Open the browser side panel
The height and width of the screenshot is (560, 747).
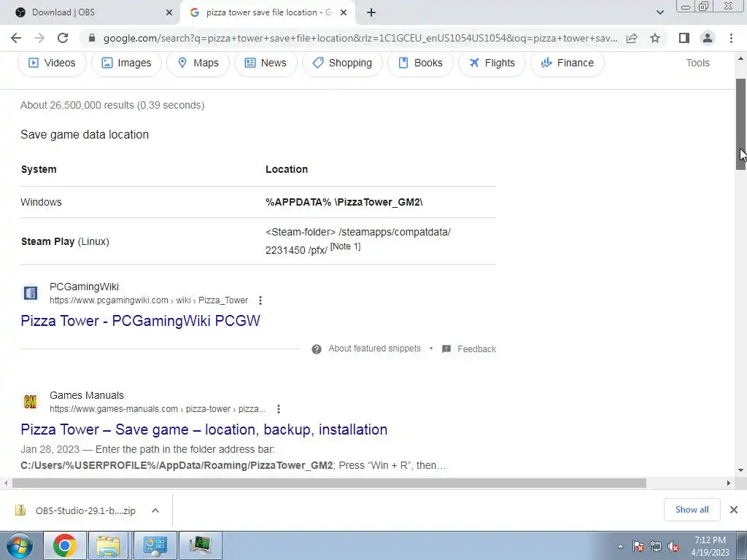pyautogui.click(x=684, y=38)
